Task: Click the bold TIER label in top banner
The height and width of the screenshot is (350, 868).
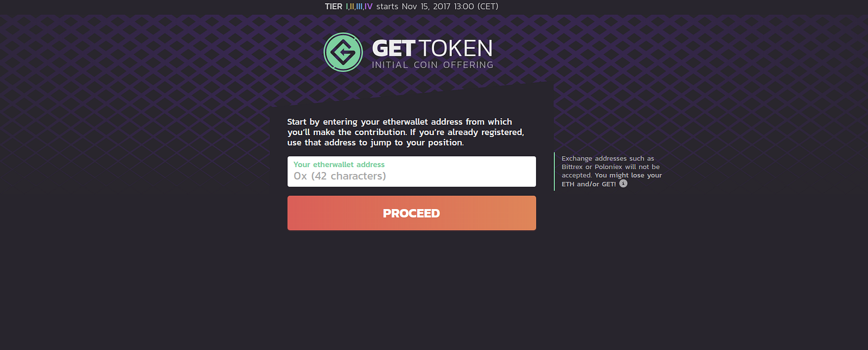Action: [334, 7]
